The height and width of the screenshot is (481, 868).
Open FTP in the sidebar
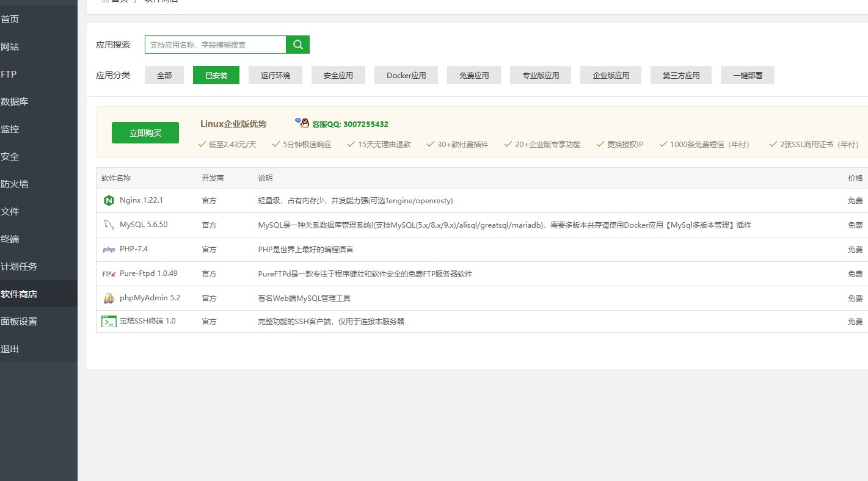click(38, 74)
